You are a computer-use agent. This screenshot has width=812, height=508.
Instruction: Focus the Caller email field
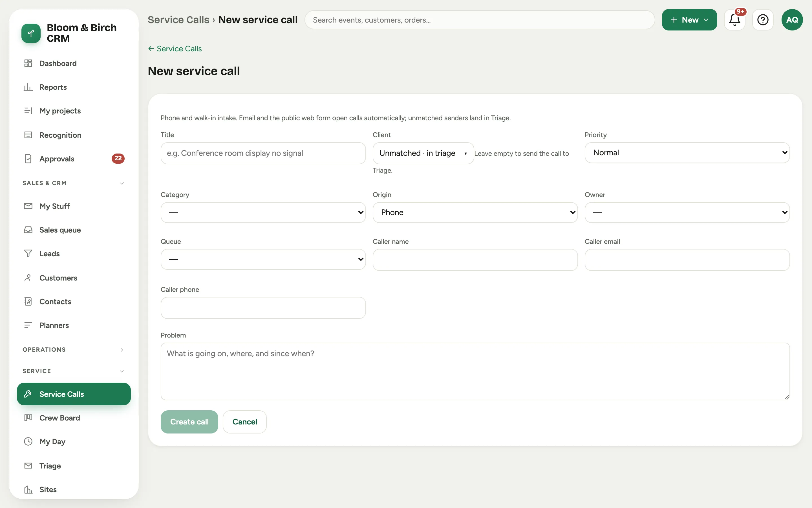tap(687, 260)
